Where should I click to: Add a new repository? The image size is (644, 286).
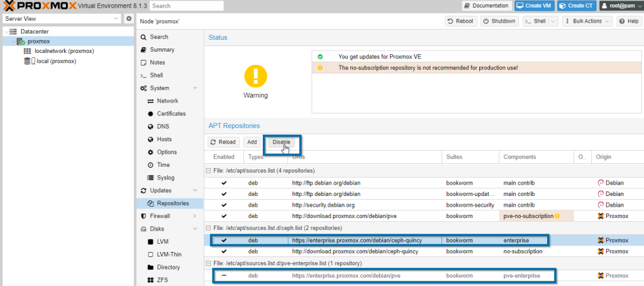tap(252, 142)
